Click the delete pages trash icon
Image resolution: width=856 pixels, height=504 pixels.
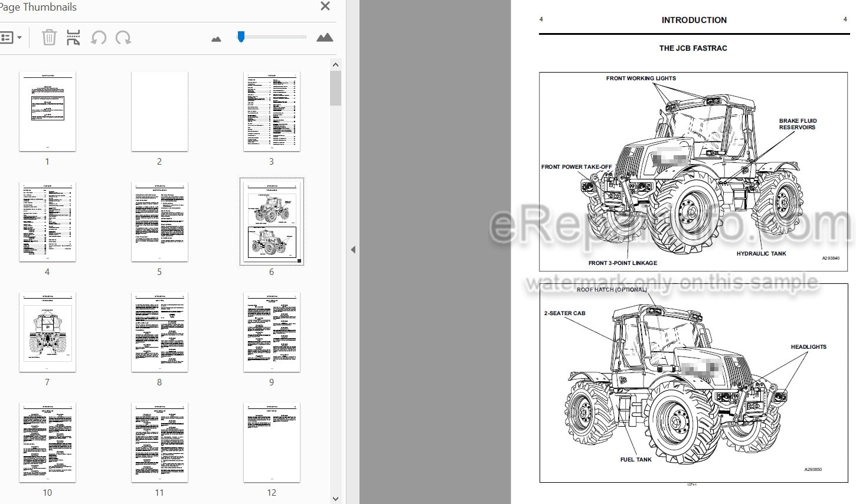pyautogui.click(x=49, y=38)
